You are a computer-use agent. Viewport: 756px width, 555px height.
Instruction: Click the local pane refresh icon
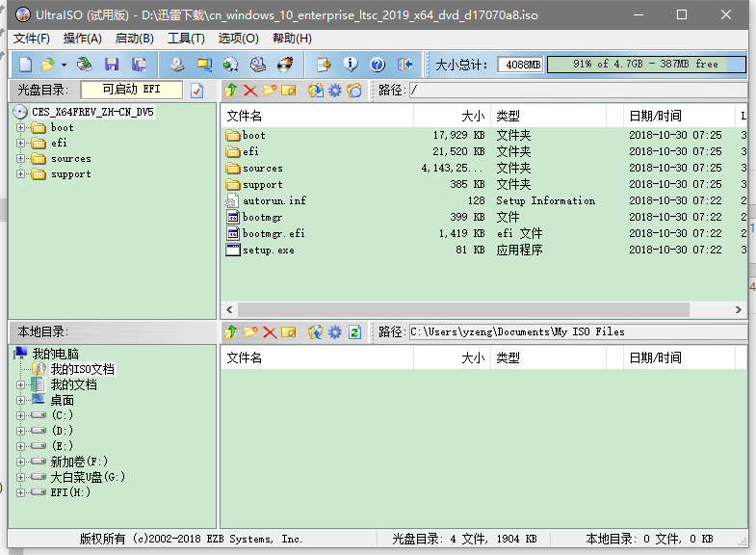click(x=354, y=331)
